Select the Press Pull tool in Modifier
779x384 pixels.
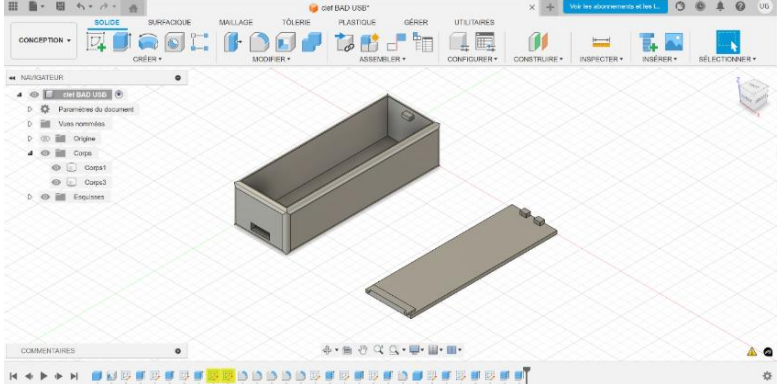click(x=233, y=42)
